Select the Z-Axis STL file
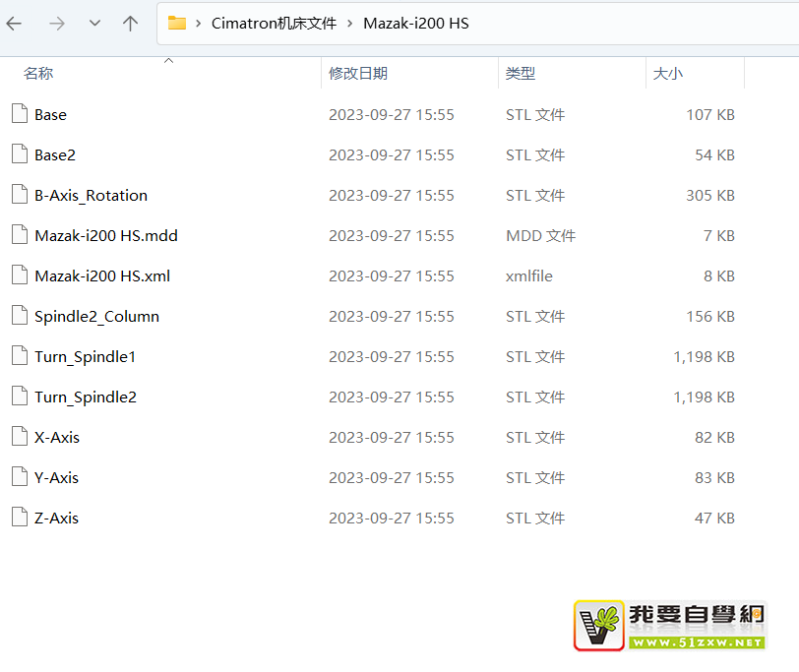The height and width of the screenshot is (672, 799). (56, 519)
